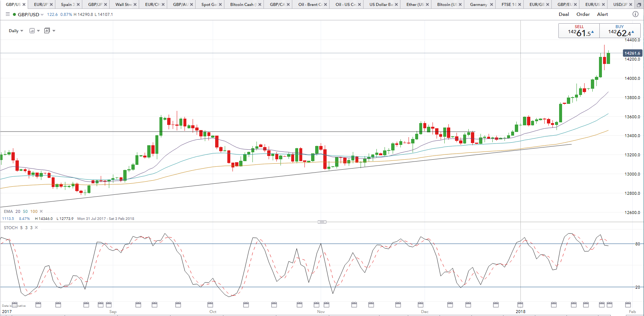This screenshot has width=644, height=316.
Task: Click the SELL price button
Action: coord(579,31)
